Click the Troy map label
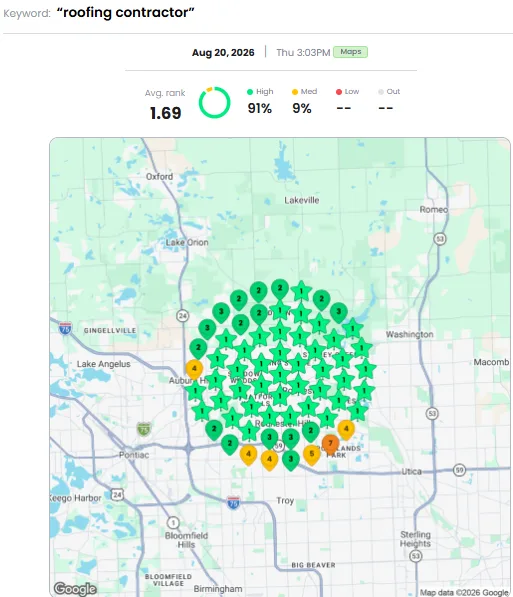 click(285, 501)
